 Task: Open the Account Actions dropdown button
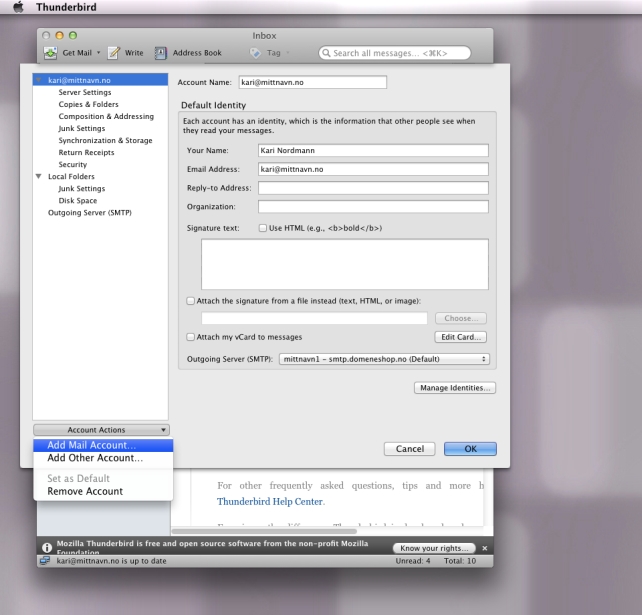pos(101,430)
